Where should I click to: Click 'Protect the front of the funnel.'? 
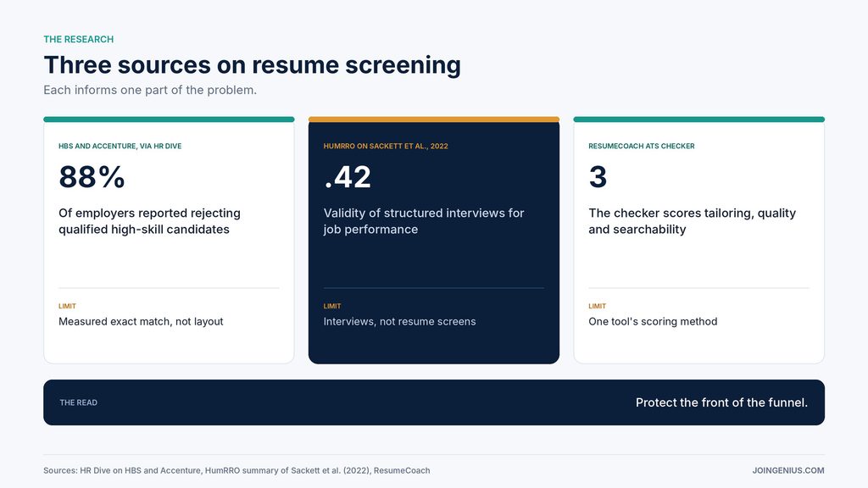coord(721,402)
